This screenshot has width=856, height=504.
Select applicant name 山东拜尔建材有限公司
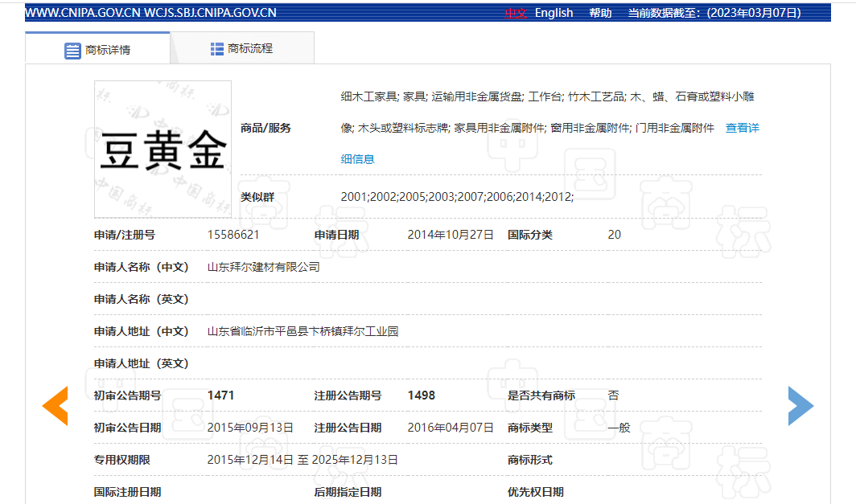[263, 267]
